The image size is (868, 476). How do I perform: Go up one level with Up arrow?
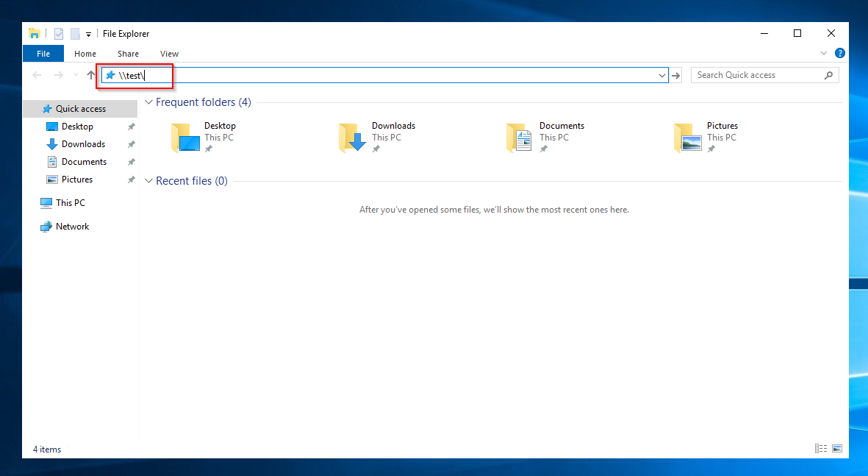[x=91, y=75]
